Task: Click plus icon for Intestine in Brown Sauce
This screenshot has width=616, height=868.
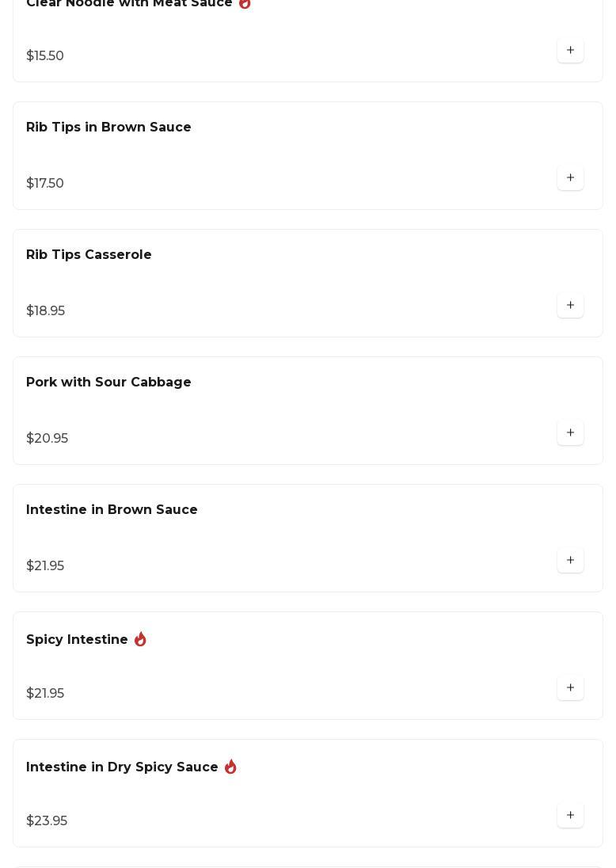Action: 570,561
